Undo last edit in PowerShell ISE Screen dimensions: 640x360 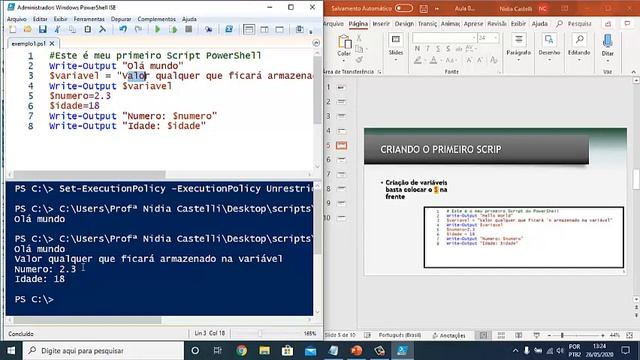(x=123, y=29)
